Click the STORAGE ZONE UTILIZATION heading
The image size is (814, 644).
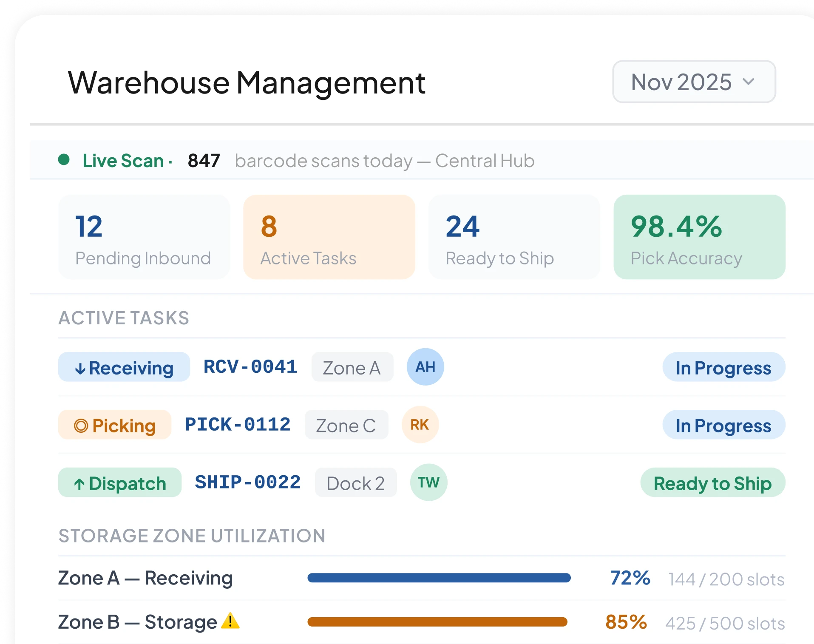click(x=192, y=536)
